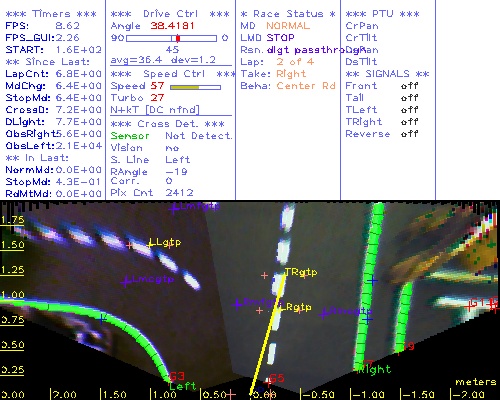Click the red marker on Angle slider

178,38
